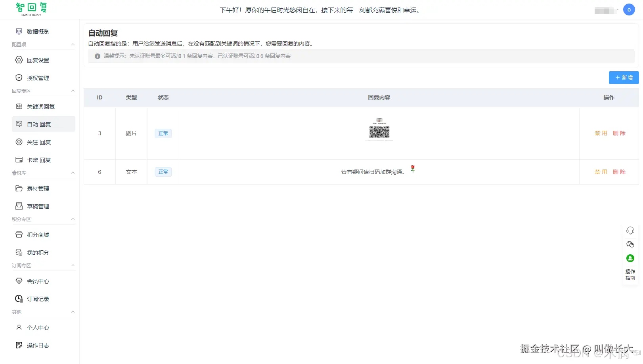643x364 pixels.
Task: Click the QR code image in row 3
Action: point(379,129)
